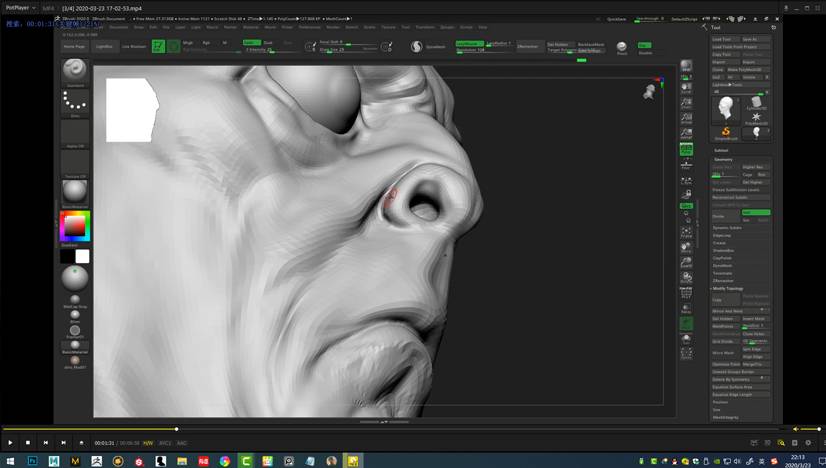826x468 pixels.
Task: Click the Home Page button
Action: point(74,46)
